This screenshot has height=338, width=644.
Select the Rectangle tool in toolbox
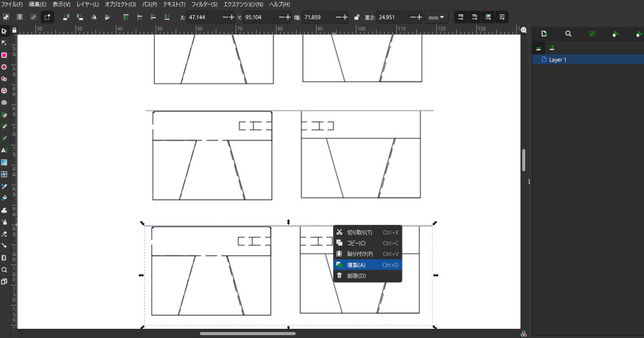[4, 55]
